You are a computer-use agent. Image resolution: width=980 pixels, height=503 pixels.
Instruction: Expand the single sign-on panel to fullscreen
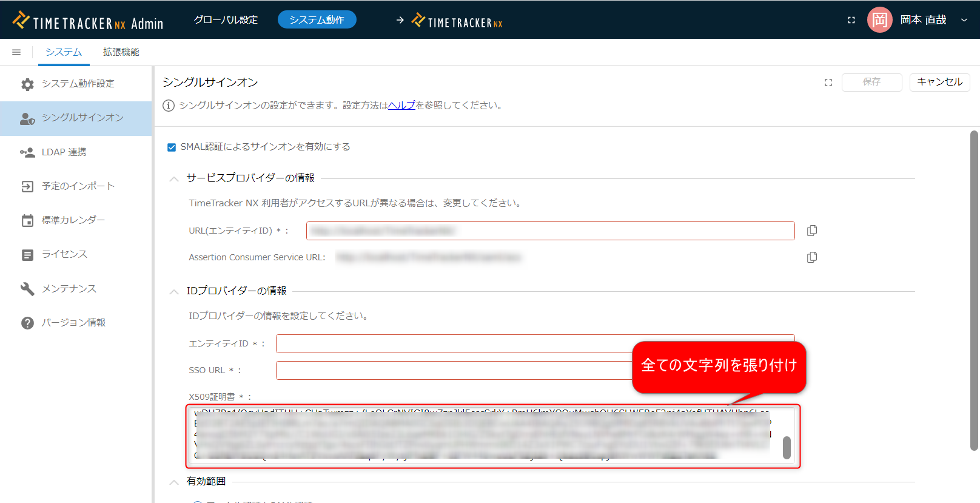pos(828,83)
